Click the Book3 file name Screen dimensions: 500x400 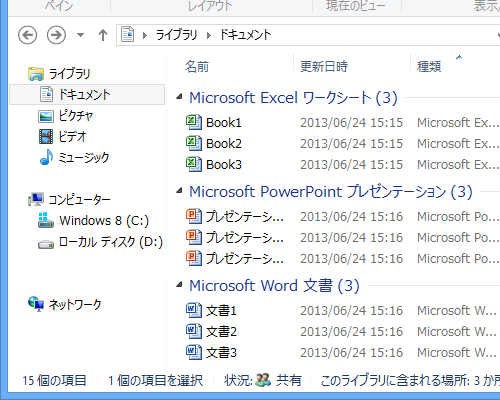(224, 165)
